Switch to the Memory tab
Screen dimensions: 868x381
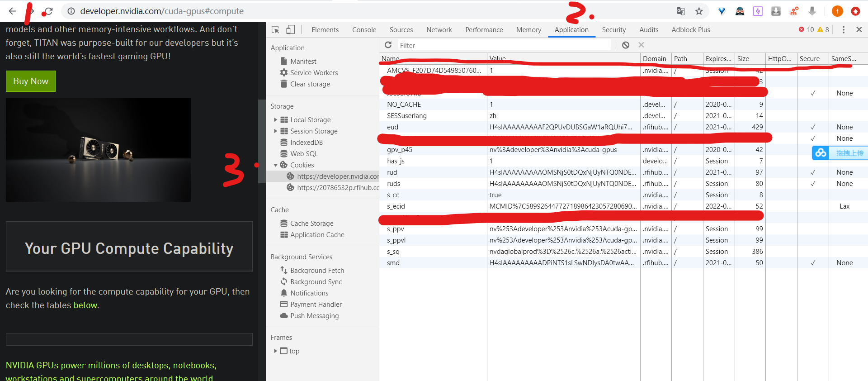528,30
